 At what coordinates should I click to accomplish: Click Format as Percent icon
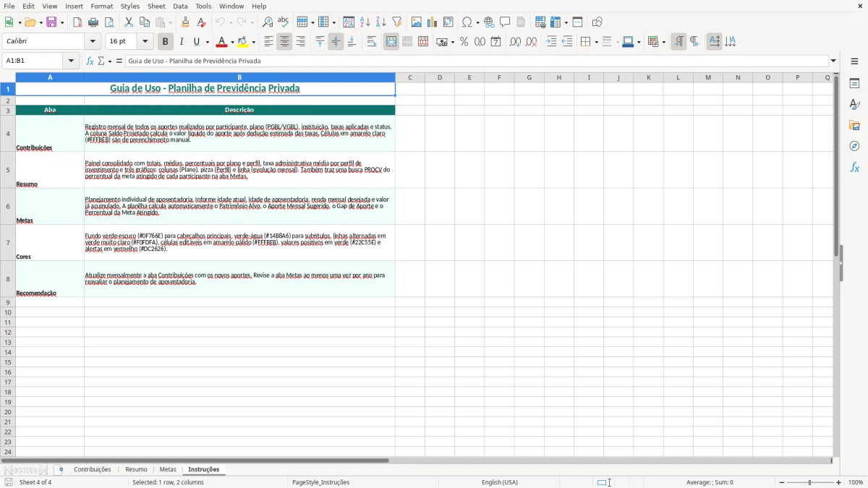464,42
